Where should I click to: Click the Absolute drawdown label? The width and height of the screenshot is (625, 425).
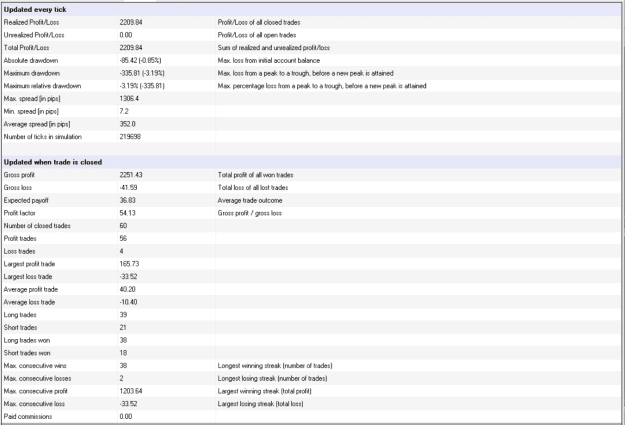pyautogui.click(x=31, y=61)
